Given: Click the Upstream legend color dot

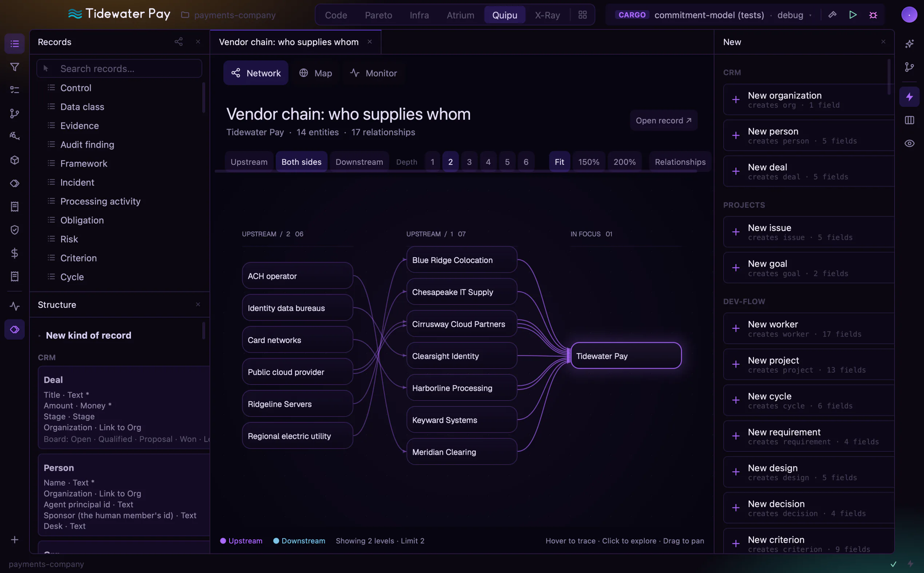Looking at the screenshot, I should tap(223, 541).
